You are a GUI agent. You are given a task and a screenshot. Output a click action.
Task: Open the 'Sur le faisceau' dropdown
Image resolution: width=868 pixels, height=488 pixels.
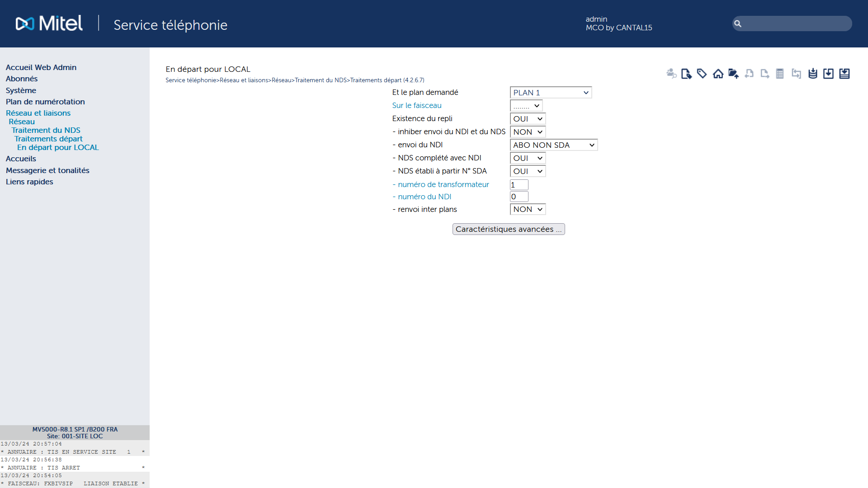click(526, 106)
